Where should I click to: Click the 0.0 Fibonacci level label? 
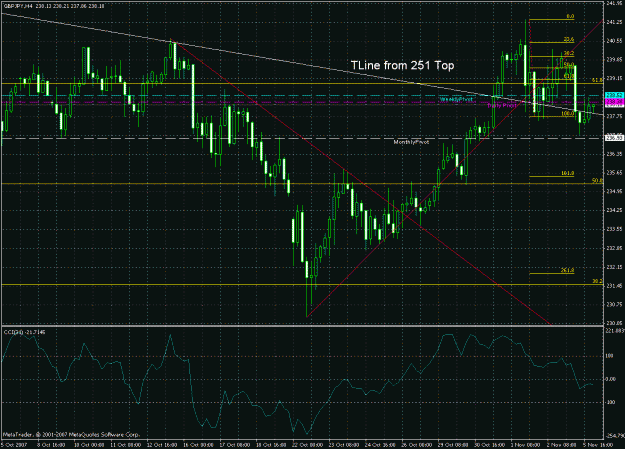point(570,17)
